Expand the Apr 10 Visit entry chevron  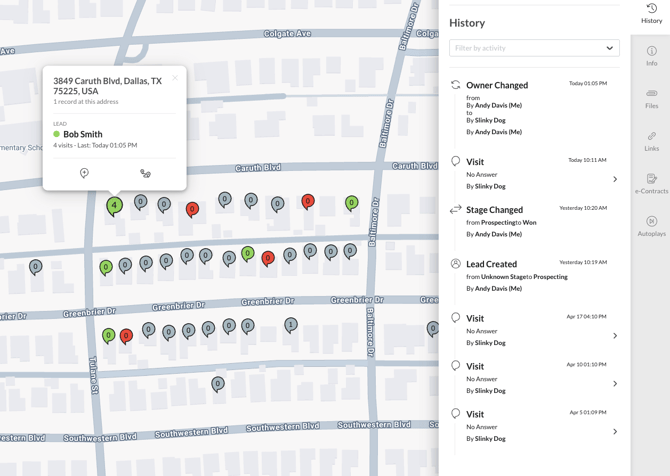[x=615, y=384]
